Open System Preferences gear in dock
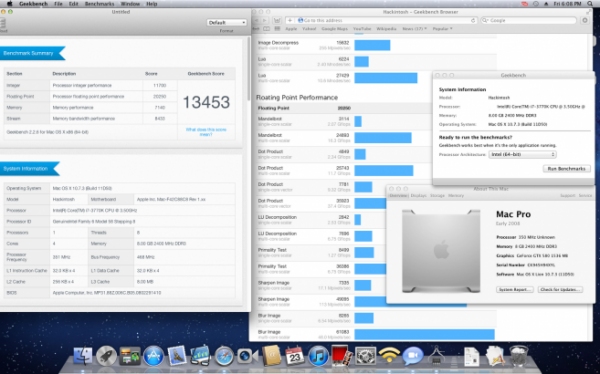The width and height of the screenshot is (600, 374). click(365, 356)
